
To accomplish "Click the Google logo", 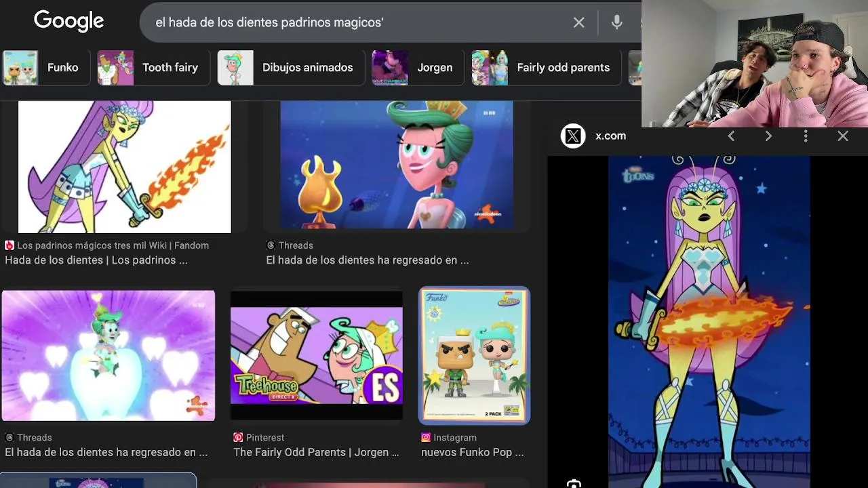I will [69, 21].
